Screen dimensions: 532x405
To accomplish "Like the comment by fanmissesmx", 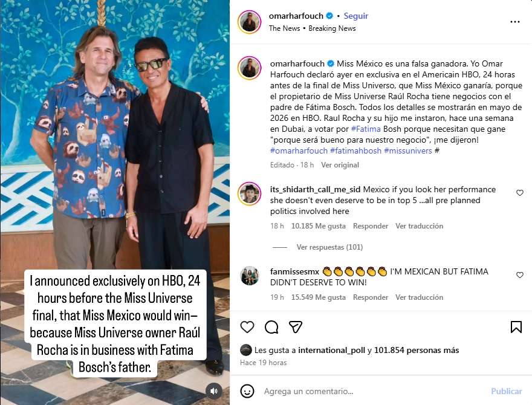I will 519,275.
